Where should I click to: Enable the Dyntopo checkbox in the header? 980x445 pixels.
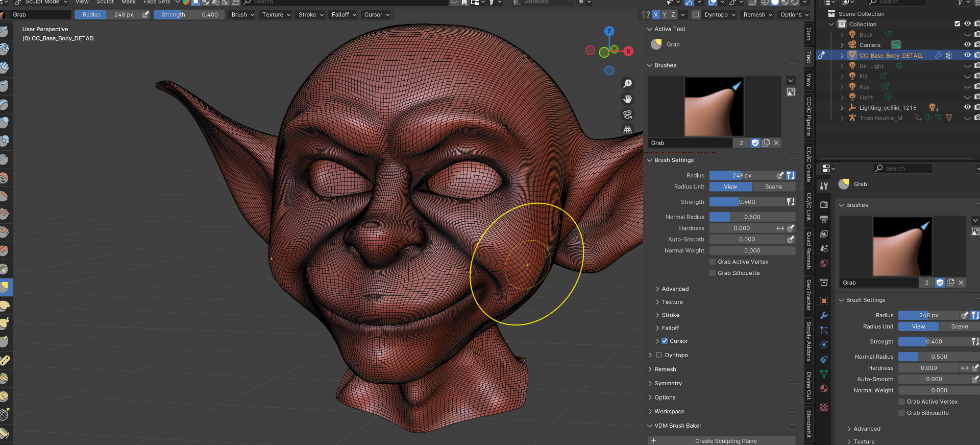point(696,15)
